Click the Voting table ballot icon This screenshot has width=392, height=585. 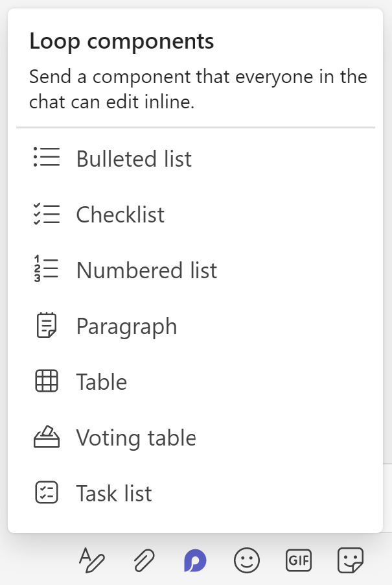coord(46,438)
